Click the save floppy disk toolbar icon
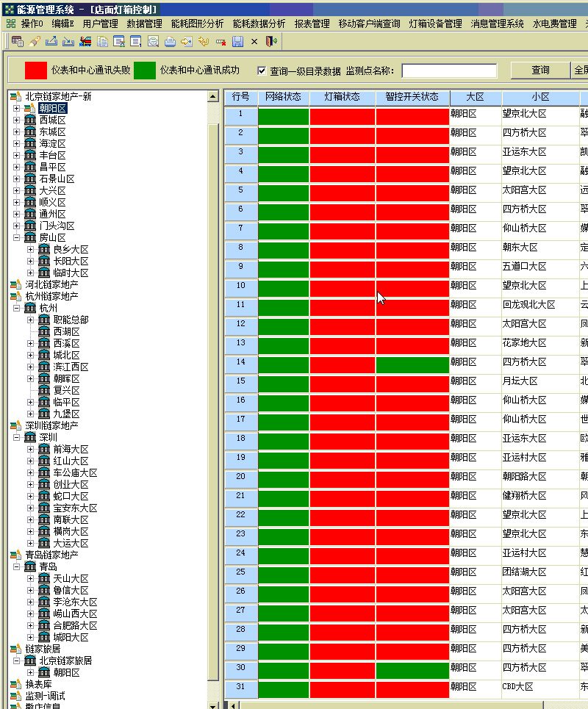 click(237, 41)
